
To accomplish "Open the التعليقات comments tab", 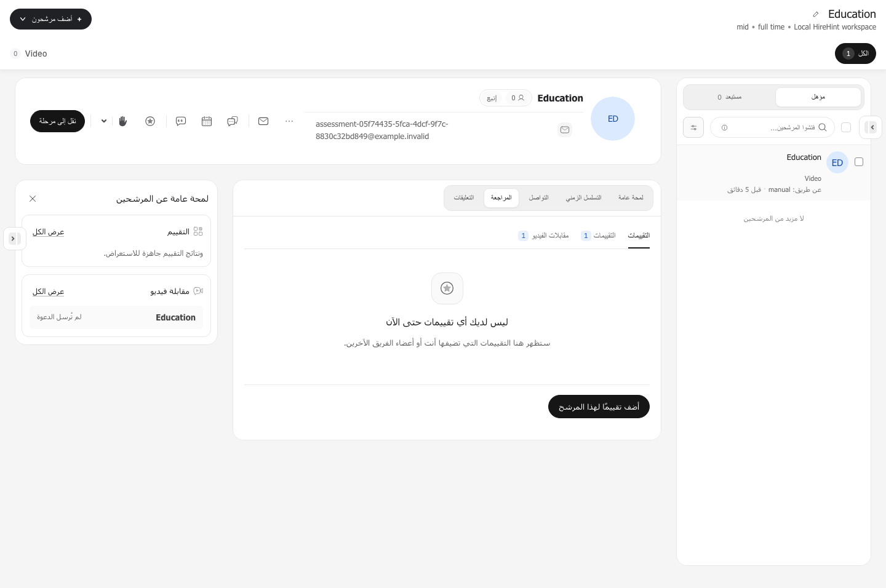I will [464, 198].
